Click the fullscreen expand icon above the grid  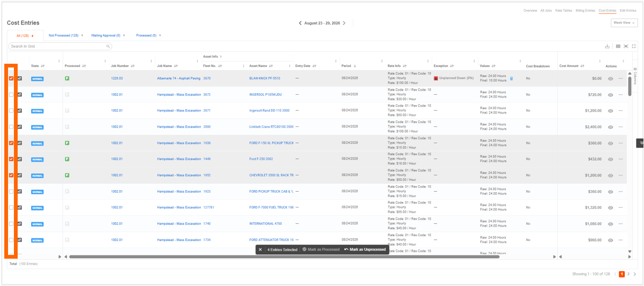click(x=634, y=47)
